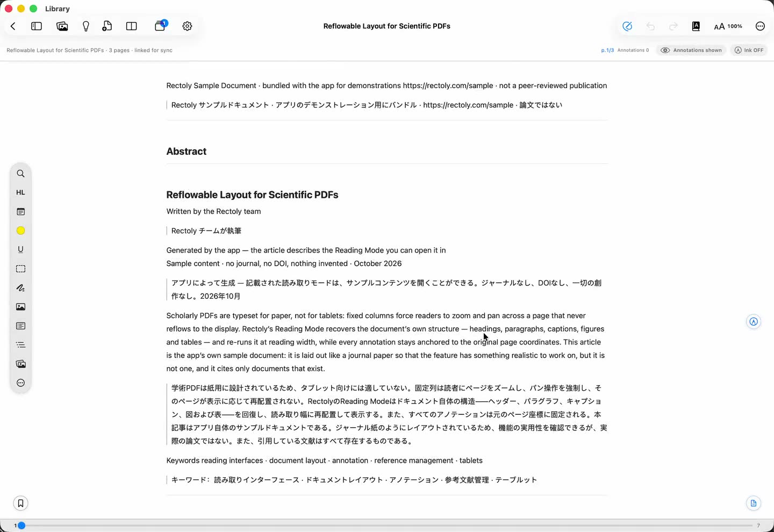Click the circular blue ink button at right edge
The height and width of the screenshot is (532, 774).
[x=754, y=321]
